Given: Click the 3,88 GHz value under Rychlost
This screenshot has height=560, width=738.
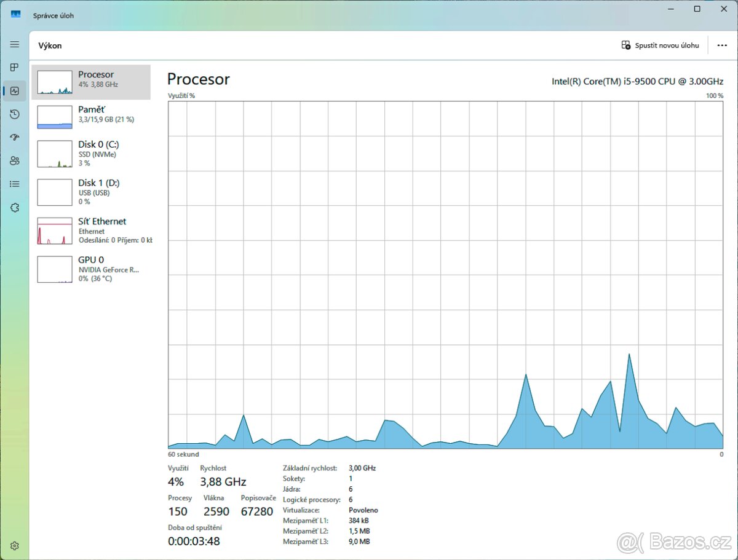Looking at the screenshot, I should pos(223,481).
